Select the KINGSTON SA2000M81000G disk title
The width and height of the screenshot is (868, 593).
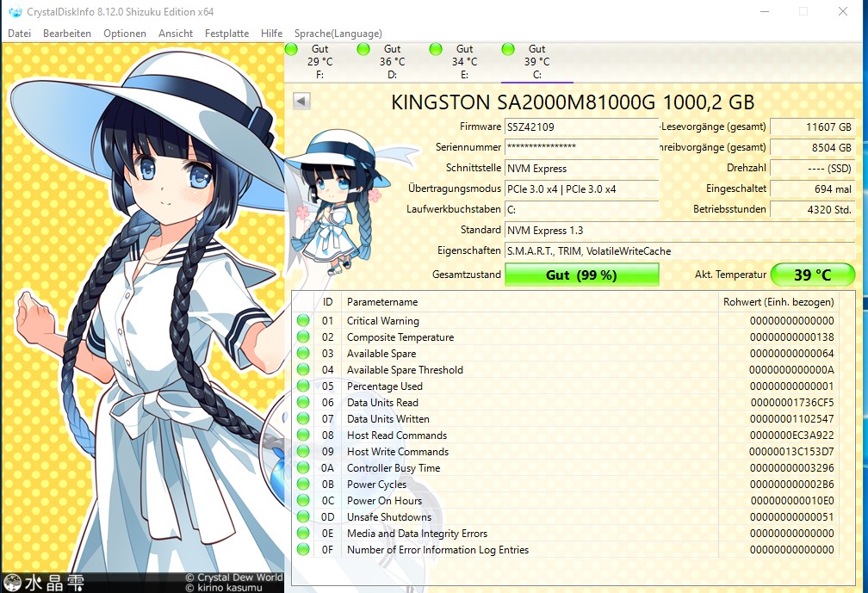(x=573, y=102)
